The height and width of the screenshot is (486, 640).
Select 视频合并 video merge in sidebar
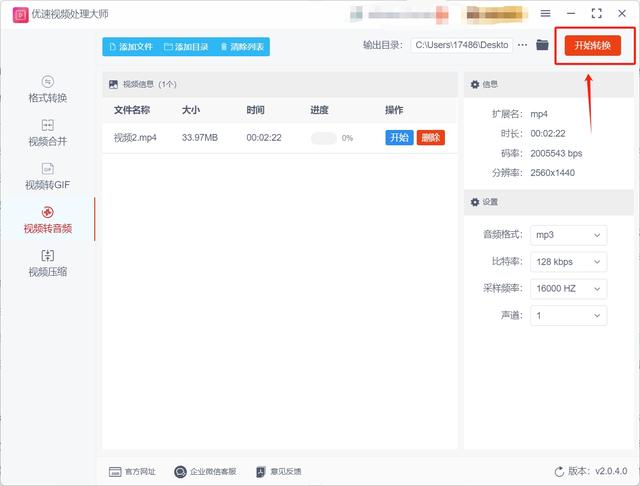click(48, 133)
